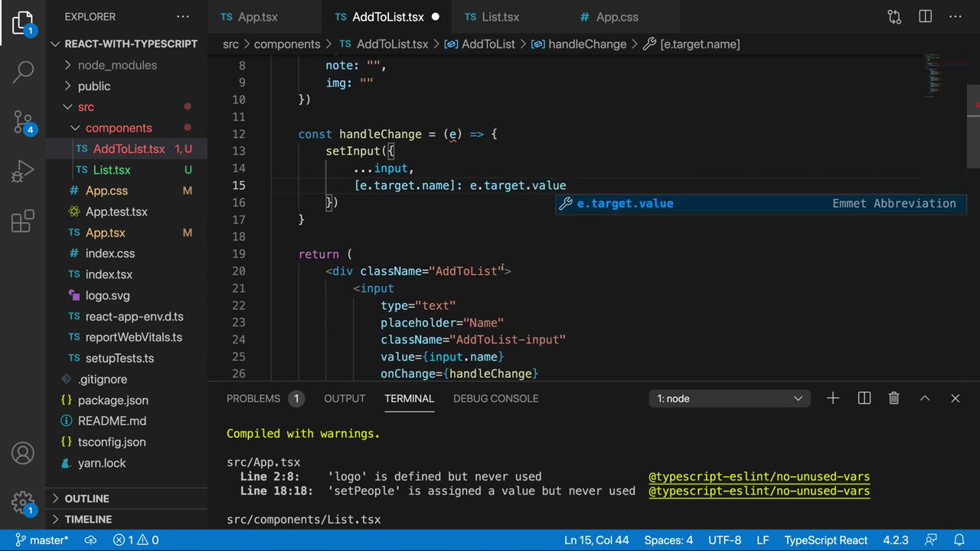Select the TERMINAL panel tab

pos(409,398)
